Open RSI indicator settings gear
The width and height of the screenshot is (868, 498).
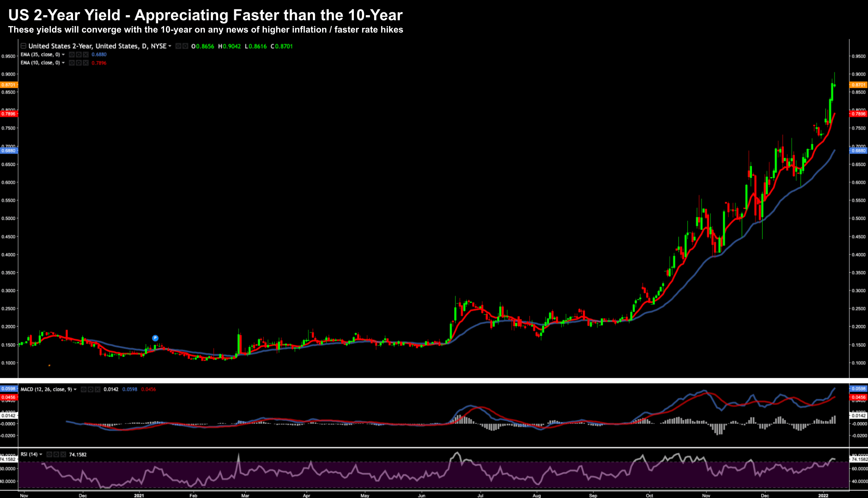(x=56, y=455)
